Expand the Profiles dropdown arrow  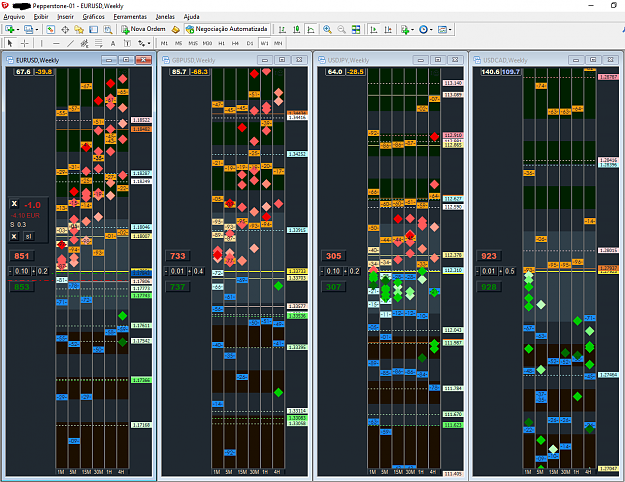37,30
